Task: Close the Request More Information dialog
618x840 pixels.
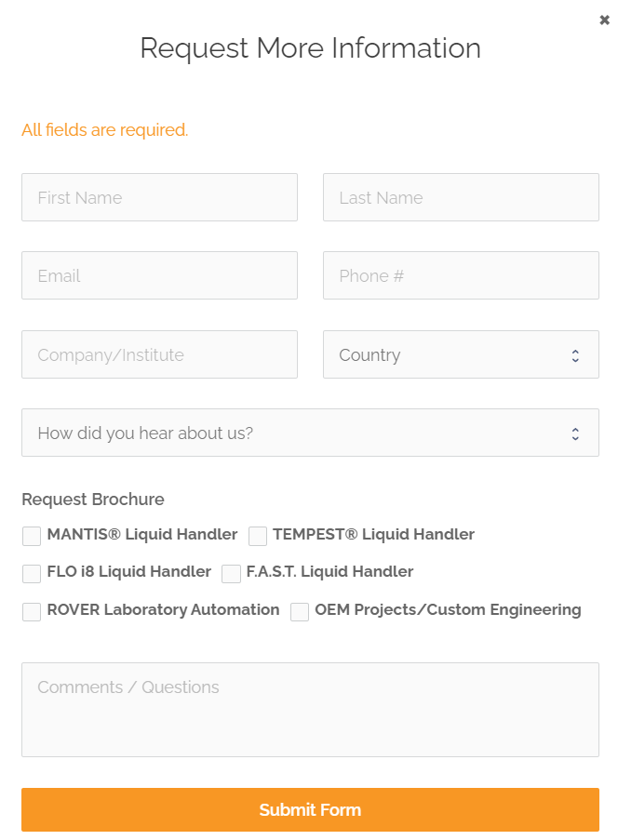Action: coord(604,20)
